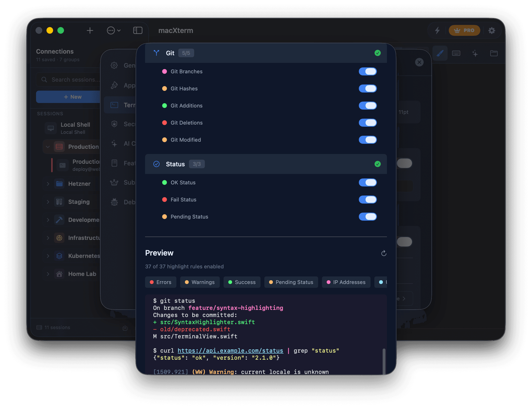Select the Debug settings bug icon
Viewport: 532px width, 410px height.
coord(114,202)
